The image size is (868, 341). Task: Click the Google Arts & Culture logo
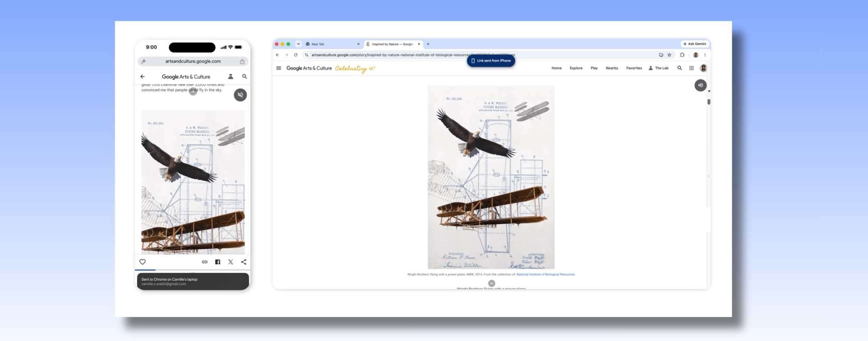click(x=309, y=68)
